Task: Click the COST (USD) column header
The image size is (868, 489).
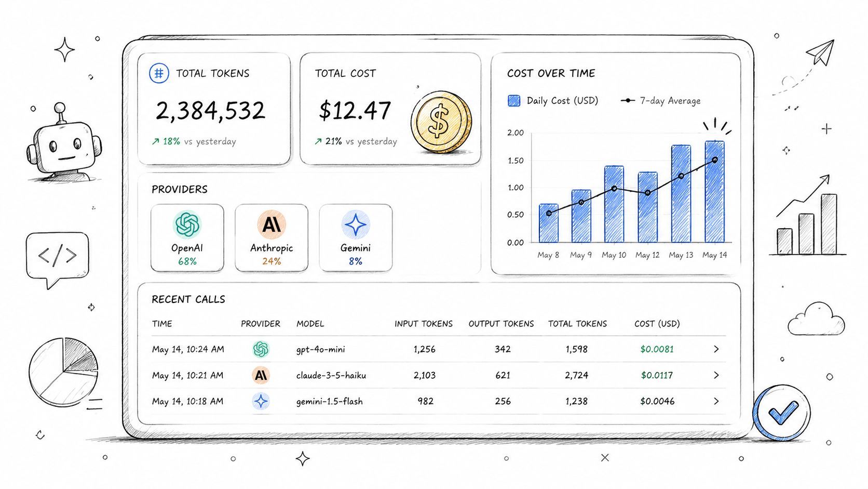Action: 657,324
